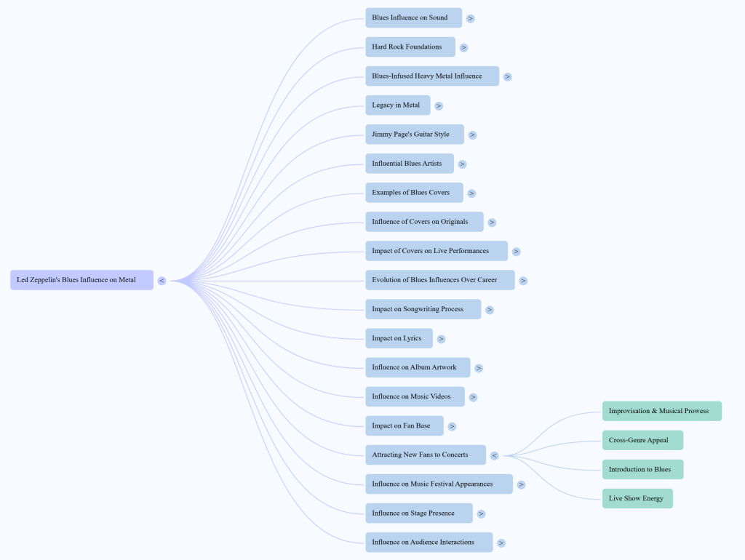Expand Influence of Covers on Originals
The height and width of the screenshot is (560, 745).
click(x=492, y=223)
